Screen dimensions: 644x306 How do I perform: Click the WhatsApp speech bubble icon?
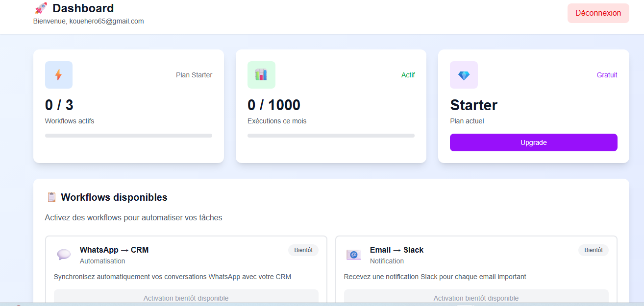point(64,255)
